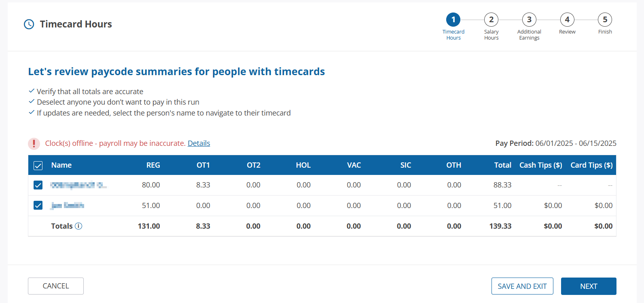Click the OT1 column header
The width and height of the screenshot is (644, 303).
(203, 165)
